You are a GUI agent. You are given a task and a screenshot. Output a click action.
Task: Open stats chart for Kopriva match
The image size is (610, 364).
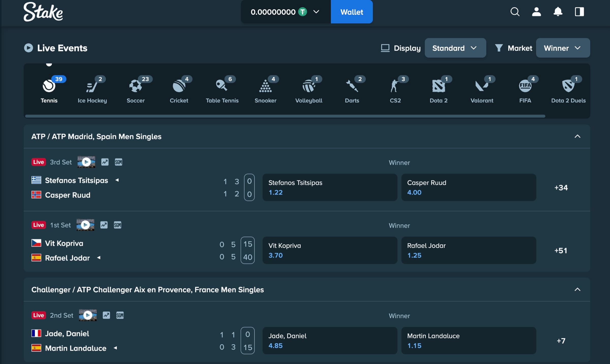tap(104, 225)
